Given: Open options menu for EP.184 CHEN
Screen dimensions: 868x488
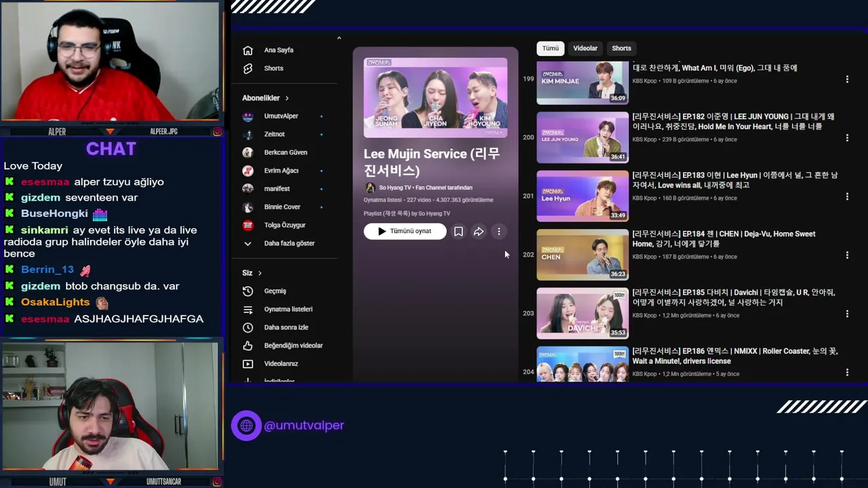Looking at the screenshot, I should [847, 255].
